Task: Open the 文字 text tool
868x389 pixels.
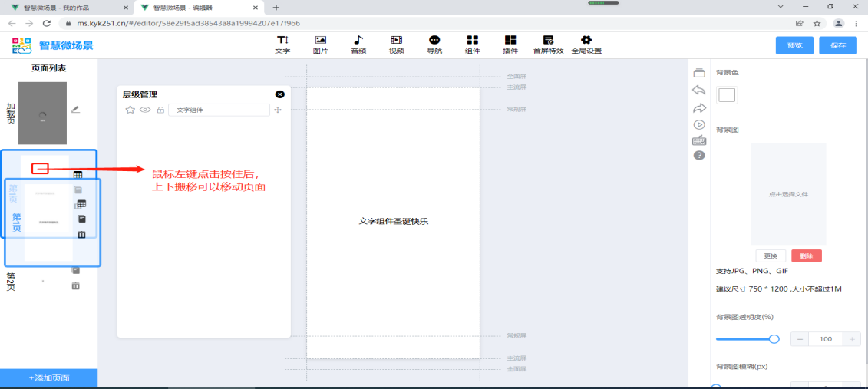Action: pyautogui.click(x=282, y=45)
